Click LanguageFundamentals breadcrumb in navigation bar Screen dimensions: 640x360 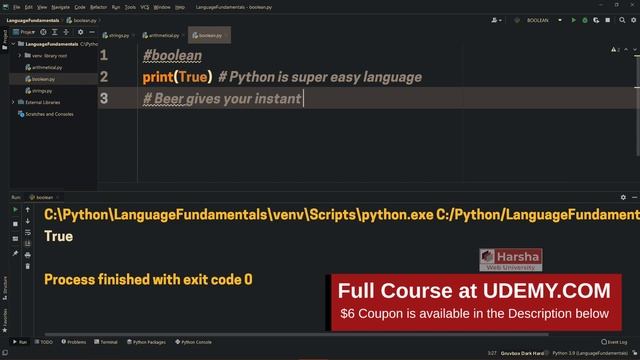(x=33, y=20)
